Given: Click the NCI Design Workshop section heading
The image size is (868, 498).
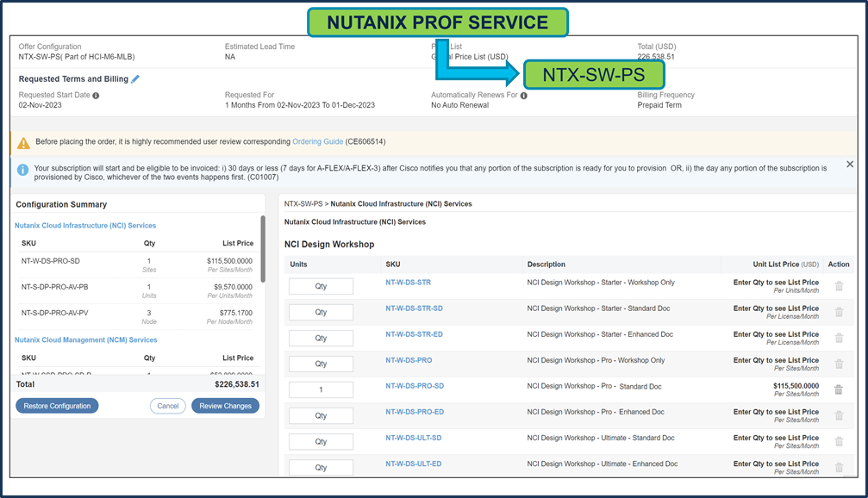Looking at the screenshot, I should click(329, 245).
